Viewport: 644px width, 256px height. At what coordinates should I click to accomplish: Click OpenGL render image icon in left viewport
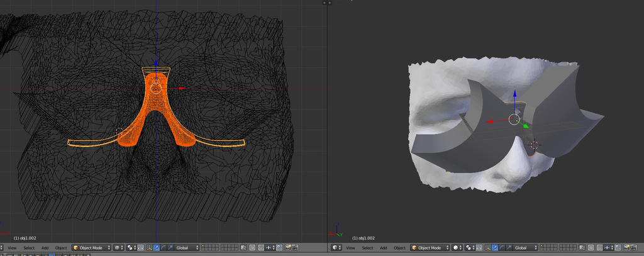coord(288,248)
